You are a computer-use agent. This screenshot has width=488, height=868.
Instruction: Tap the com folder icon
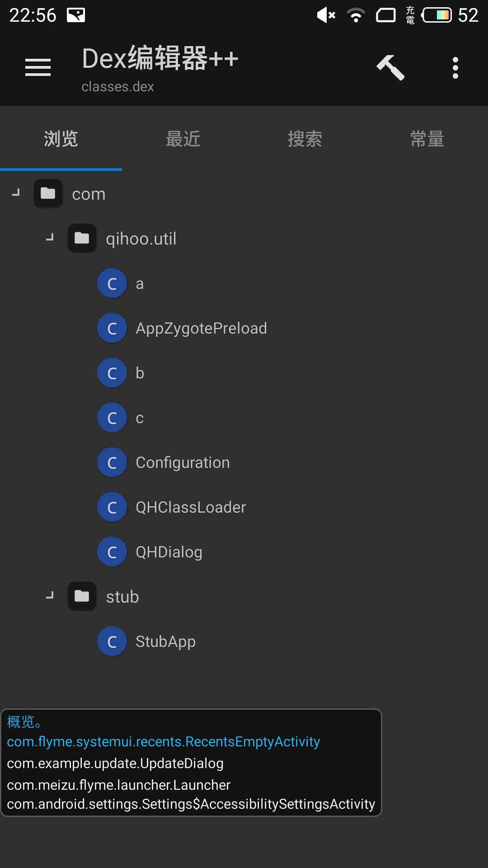48,193
